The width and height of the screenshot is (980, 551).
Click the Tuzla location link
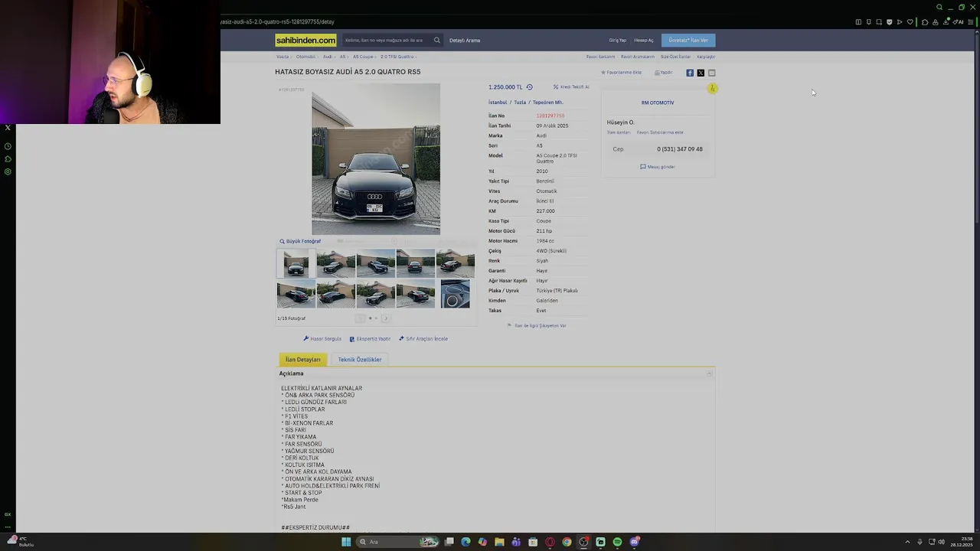coord(520,103)
